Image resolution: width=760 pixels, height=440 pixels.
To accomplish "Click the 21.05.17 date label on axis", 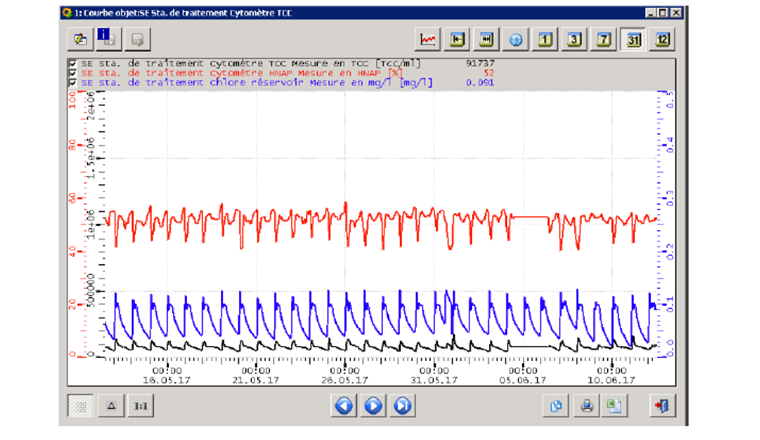I will [x=256, y=380].
